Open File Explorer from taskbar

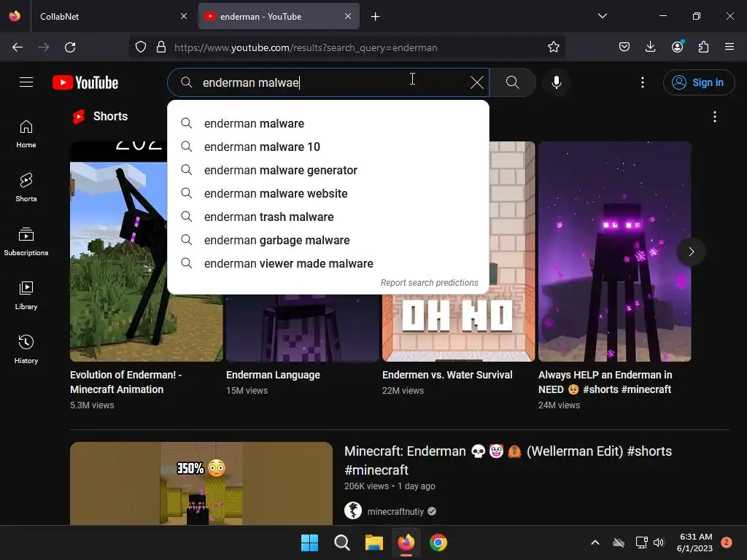click(374, 542)
